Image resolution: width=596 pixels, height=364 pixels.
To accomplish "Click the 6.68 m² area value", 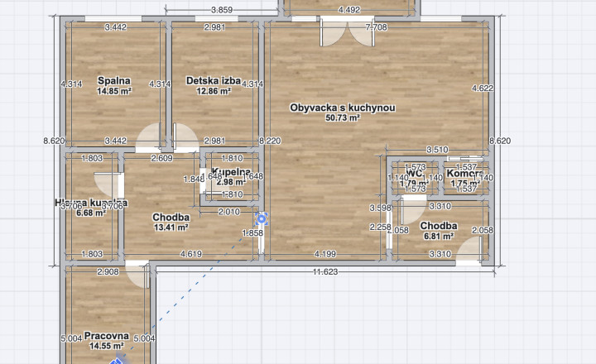I will coord(91,213).
